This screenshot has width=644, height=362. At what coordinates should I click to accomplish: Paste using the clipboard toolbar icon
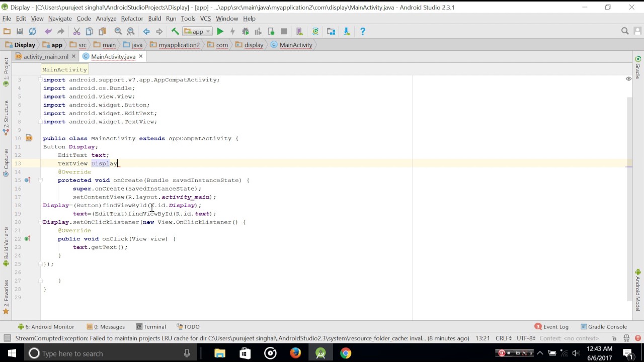click(102, 31)
